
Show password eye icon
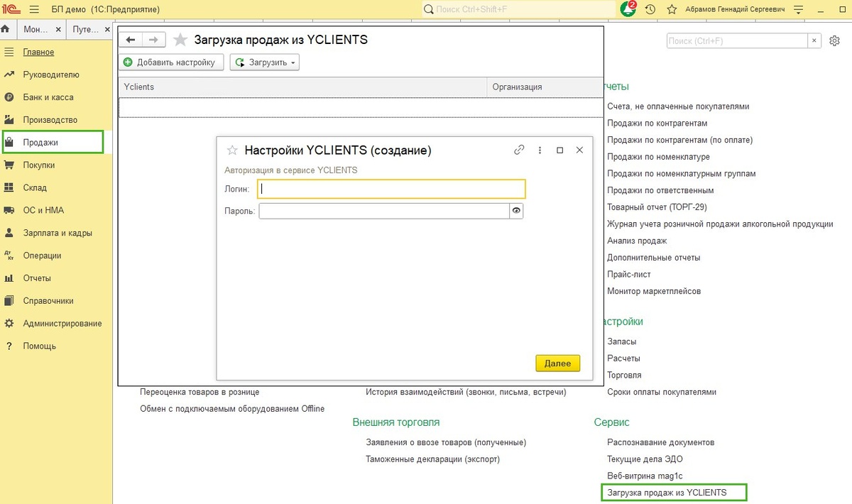point(516,211)
